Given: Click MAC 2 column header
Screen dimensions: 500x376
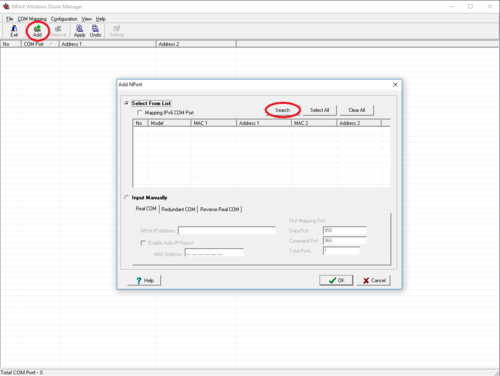Looking at the screenshot, I should (314, 123).
